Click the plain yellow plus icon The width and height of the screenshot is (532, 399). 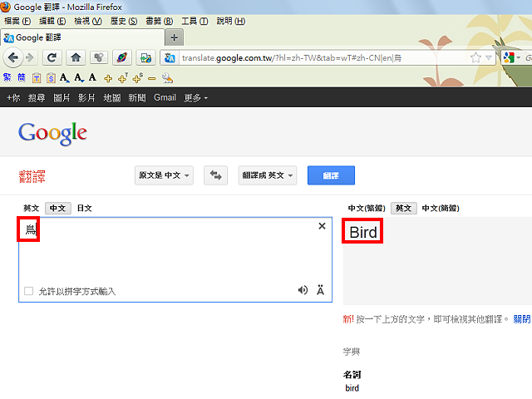(108, 79)
